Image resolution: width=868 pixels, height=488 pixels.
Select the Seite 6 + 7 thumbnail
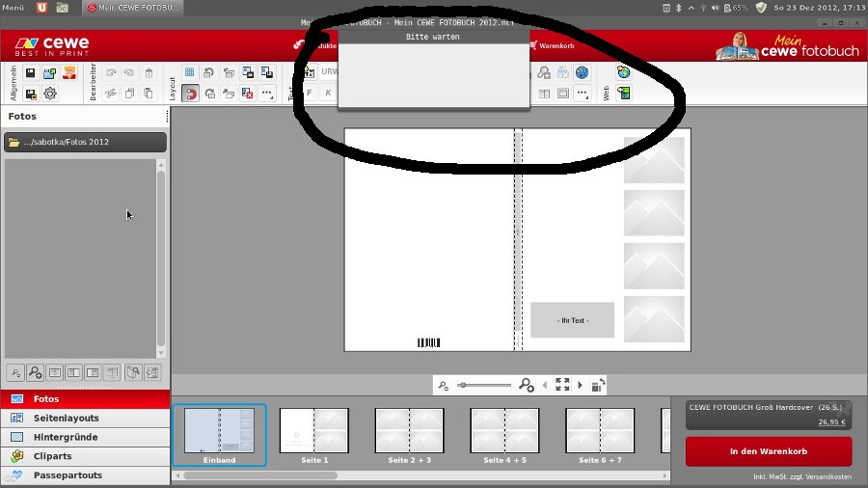click(x=600, y=435)
